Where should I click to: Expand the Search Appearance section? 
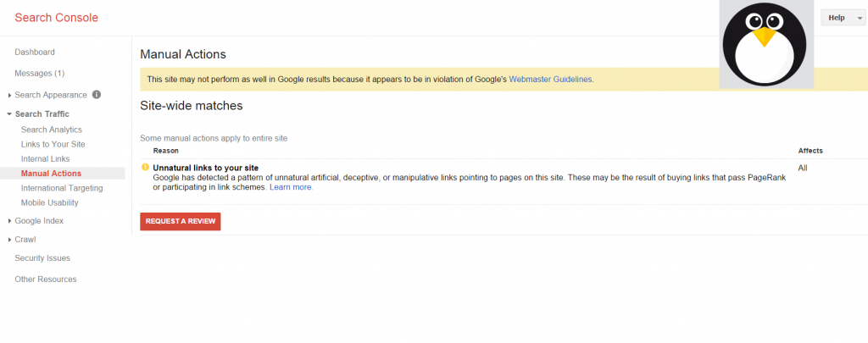coord(10,95)
